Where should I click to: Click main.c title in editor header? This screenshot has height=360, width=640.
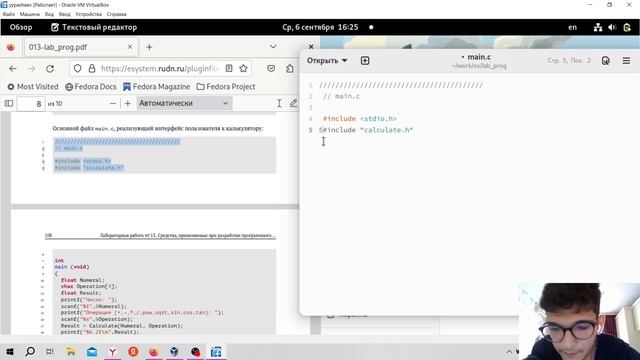(479, 57)
